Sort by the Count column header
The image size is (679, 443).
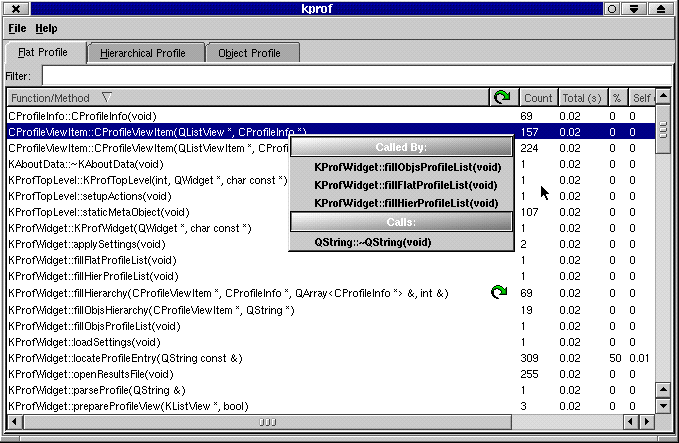click(x=538, y=98)
